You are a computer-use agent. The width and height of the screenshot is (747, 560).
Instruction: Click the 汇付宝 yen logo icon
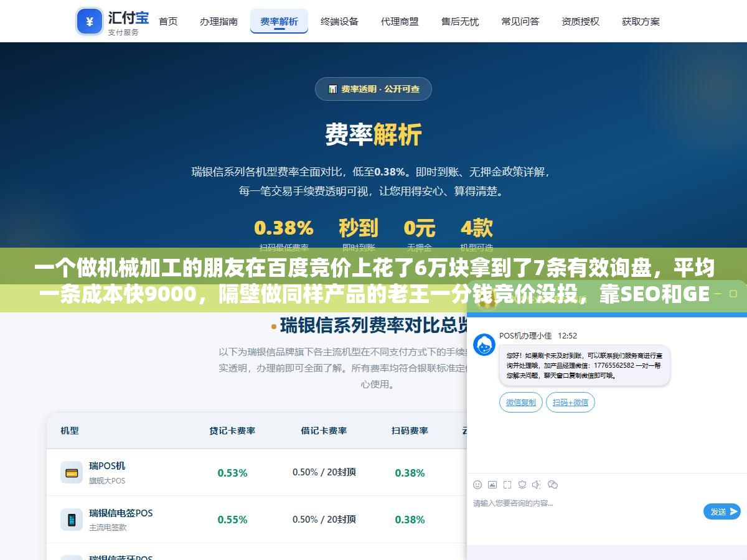pyautogui.click(x=90, y=22)
